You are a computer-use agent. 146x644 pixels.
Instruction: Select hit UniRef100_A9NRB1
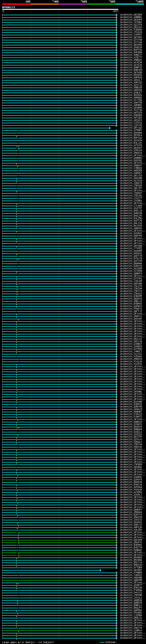[x=131, y=17]
